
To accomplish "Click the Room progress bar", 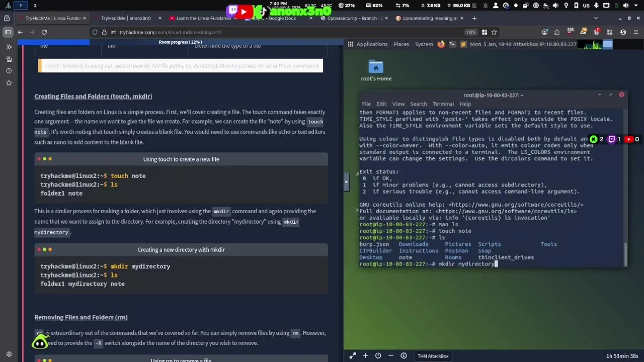I will point(181,42).
